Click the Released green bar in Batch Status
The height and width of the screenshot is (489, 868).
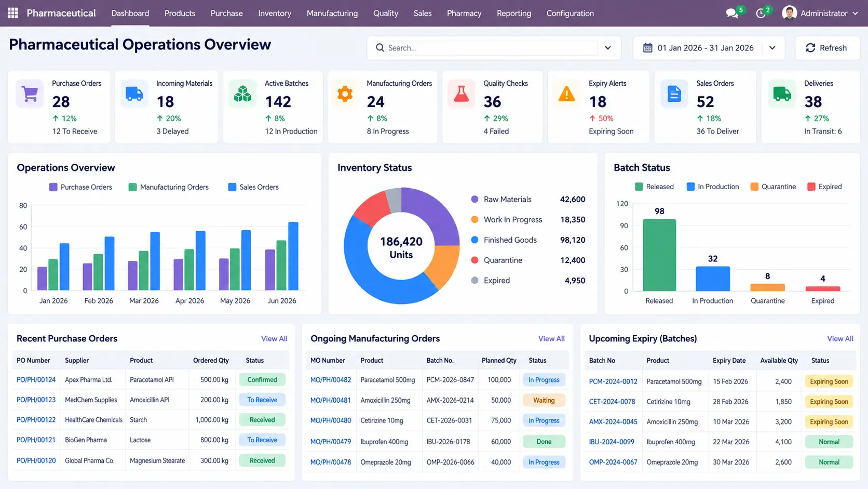659,255
